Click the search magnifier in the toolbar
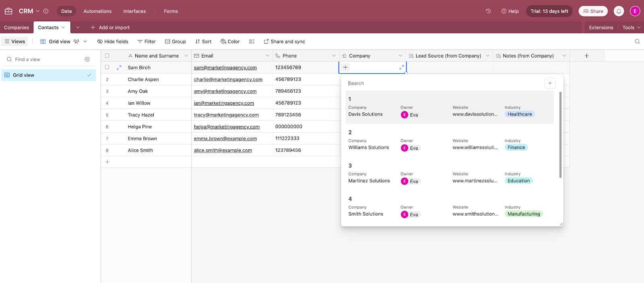The height and width of the screenshot is (283, 644). tap(637, 41)
